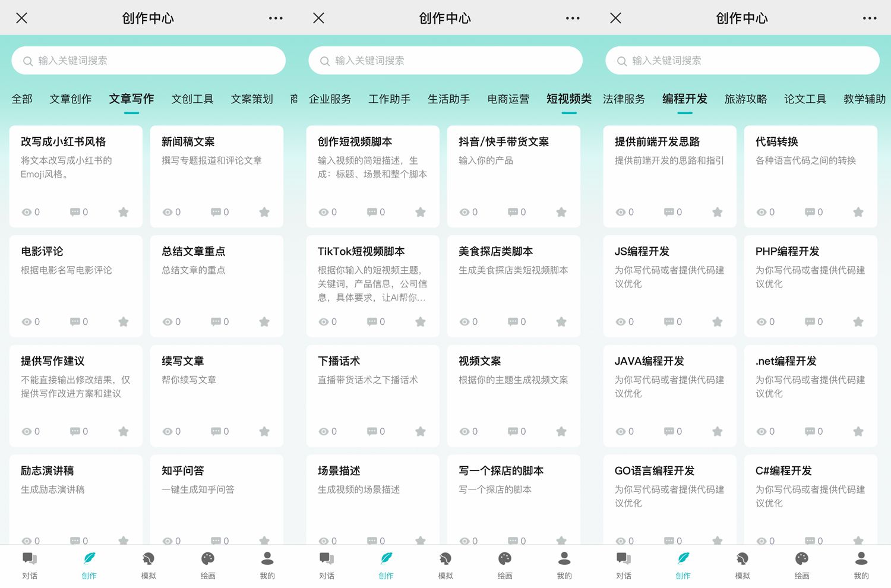Focus keyword search field in left panel

148,61
